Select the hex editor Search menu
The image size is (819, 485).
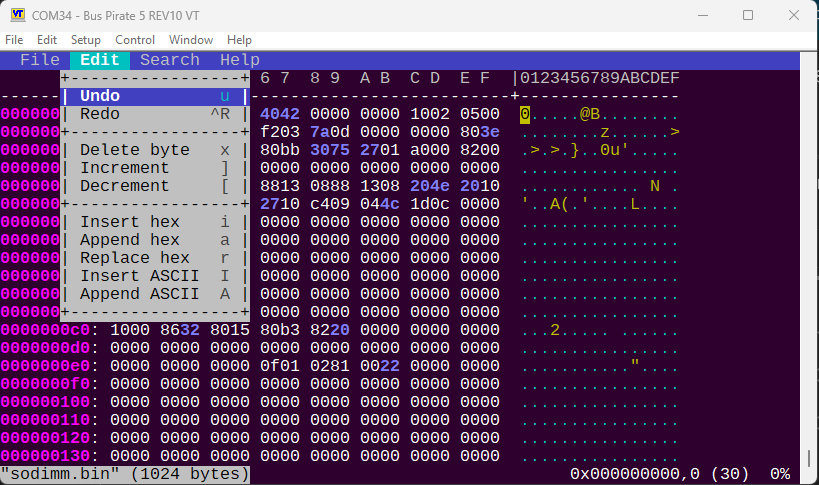pos(169,60)
